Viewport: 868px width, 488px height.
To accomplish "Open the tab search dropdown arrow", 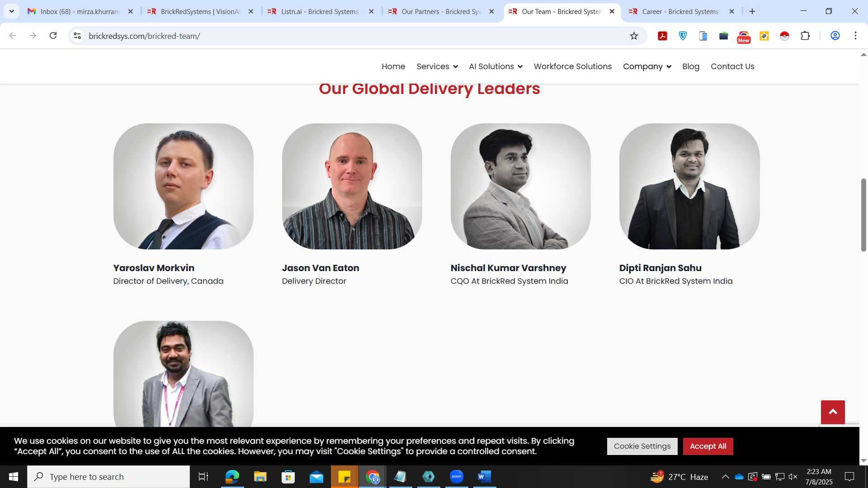I will (x=12, y=11).
